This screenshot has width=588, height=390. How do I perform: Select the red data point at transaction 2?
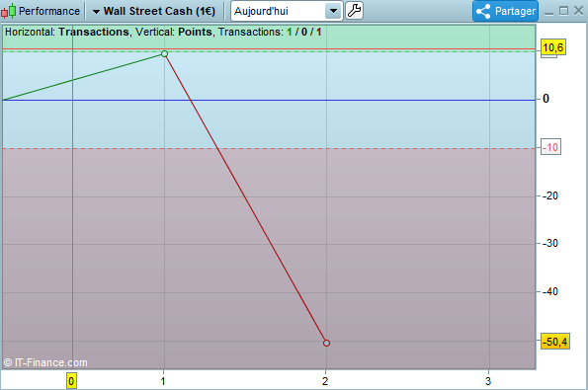326,343
